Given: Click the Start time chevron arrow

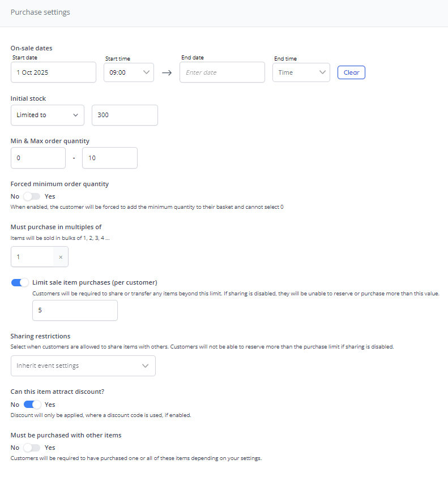Looking at the screenshot, I should pyautogui.click(x=146, y=72).
